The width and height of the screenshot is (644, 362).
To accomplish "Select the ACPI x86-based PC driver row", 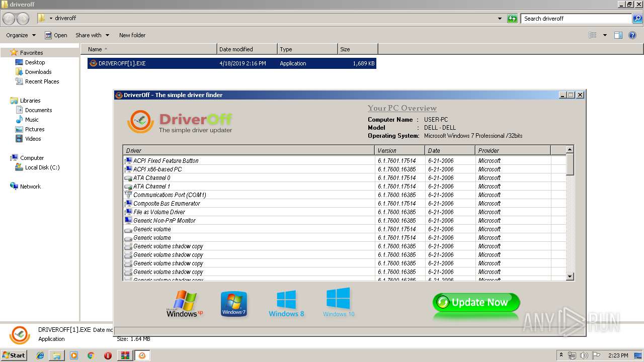I will (x=344, y=169).
